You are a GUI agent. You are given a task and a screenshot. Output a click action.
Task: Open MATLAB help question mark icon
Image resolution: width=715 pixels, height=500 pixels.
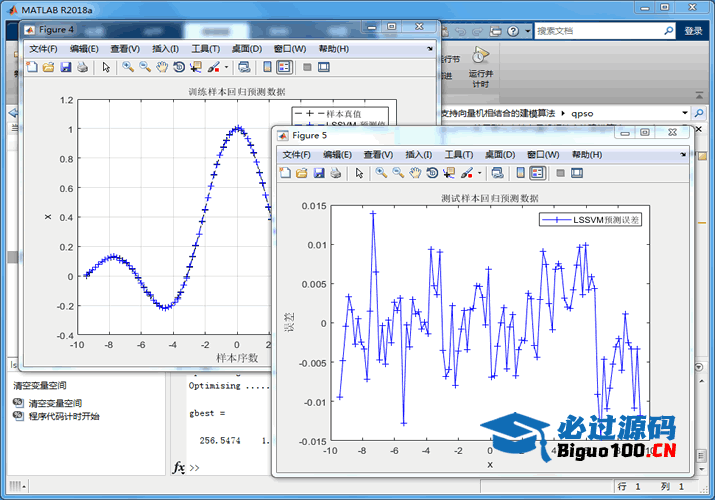point(513,31)
